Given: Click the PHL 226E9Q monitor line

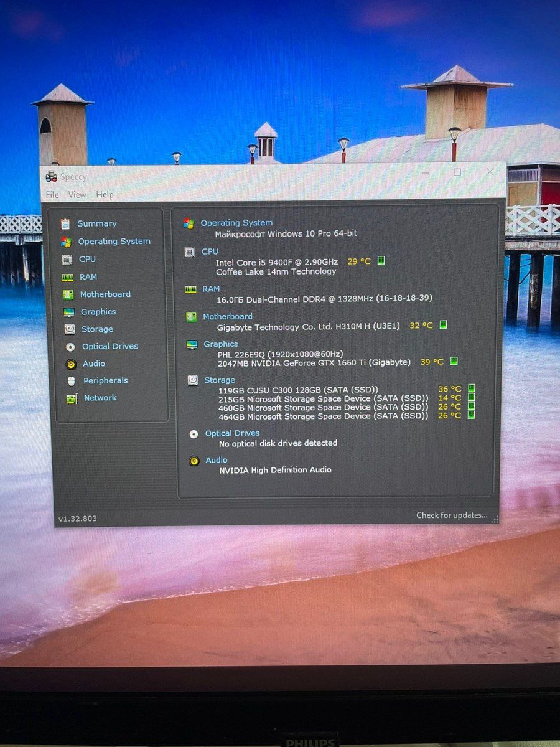Looking at the screenshot, I should pos(280,354).
